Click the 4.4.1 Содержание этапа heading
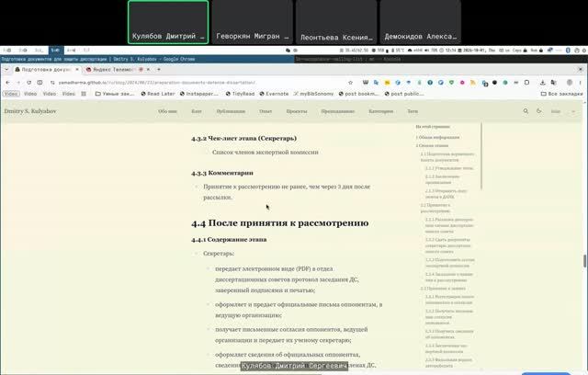The image size is (588, 375). point(229,239)
